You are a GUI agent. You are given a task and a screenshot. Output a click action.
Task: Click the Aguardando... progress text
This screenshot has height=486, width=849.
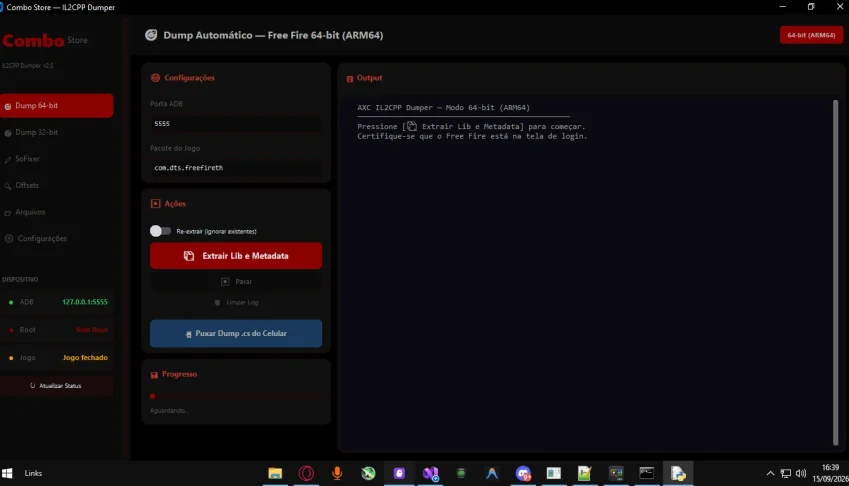point(169,410)
